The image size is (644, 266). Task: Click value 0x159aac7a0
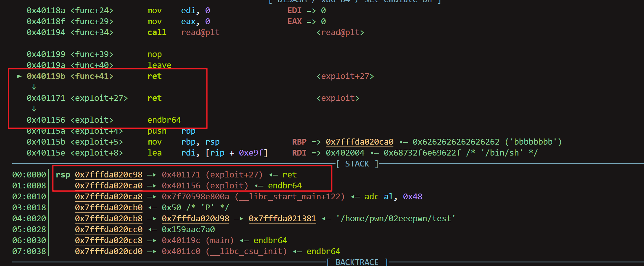click(188, 230)
